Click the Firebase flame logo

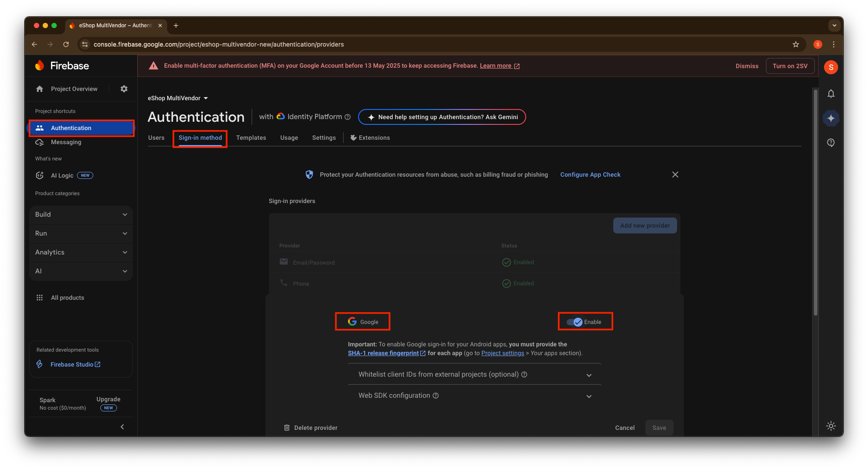40,65
